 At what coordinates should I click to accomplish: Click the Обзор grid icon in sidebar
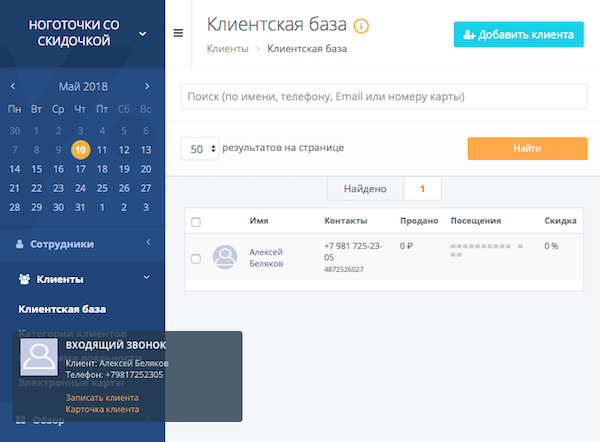coord(21,420)
